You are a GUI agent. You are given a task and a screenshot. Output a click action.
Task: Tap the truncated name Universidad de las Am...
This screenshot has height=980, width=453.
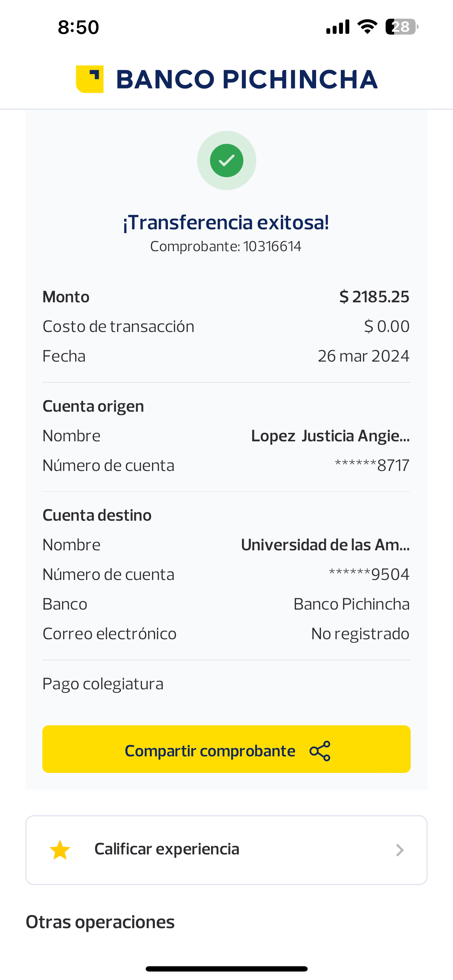point(325,545)
